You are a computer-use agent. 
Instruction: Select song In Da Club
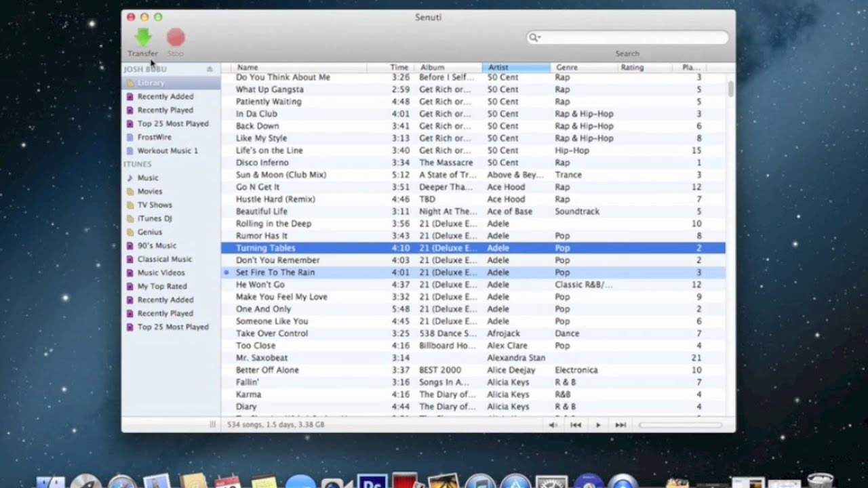(473, 114)
